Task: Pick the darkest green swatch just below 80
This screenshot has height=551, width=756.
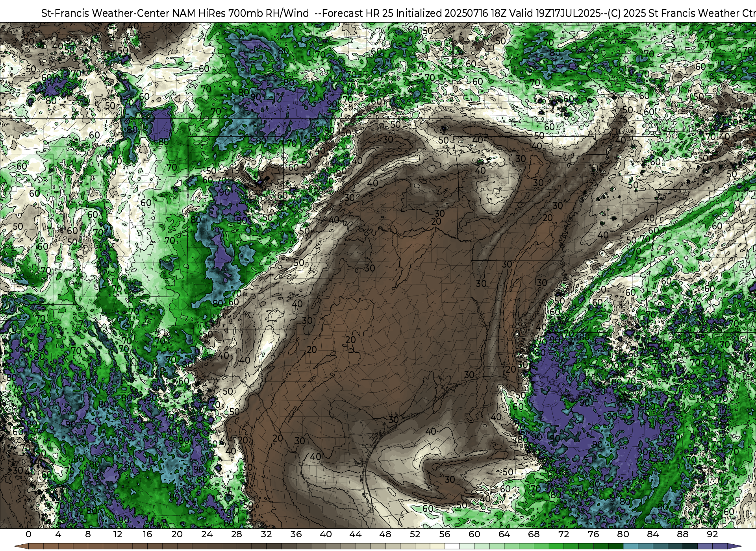Action: click(616, 547)
